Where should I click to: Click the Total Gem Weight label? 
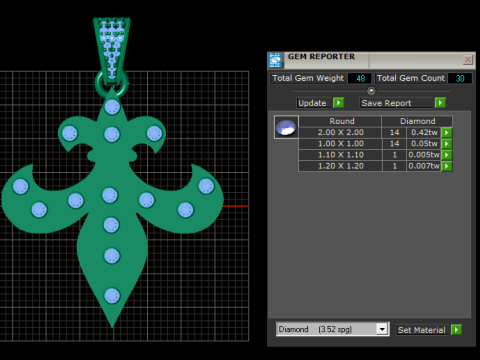[308, 78]
